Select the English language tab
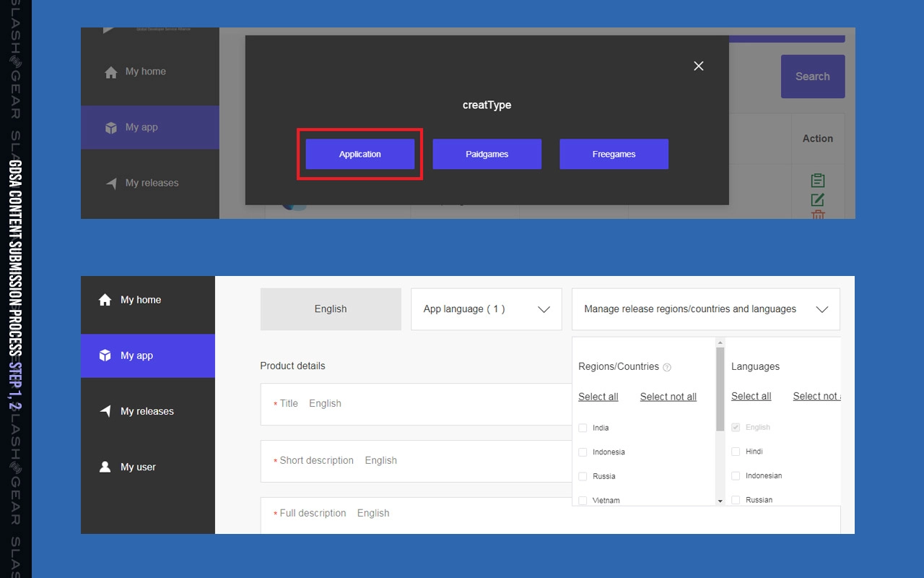 click(331, 309)
